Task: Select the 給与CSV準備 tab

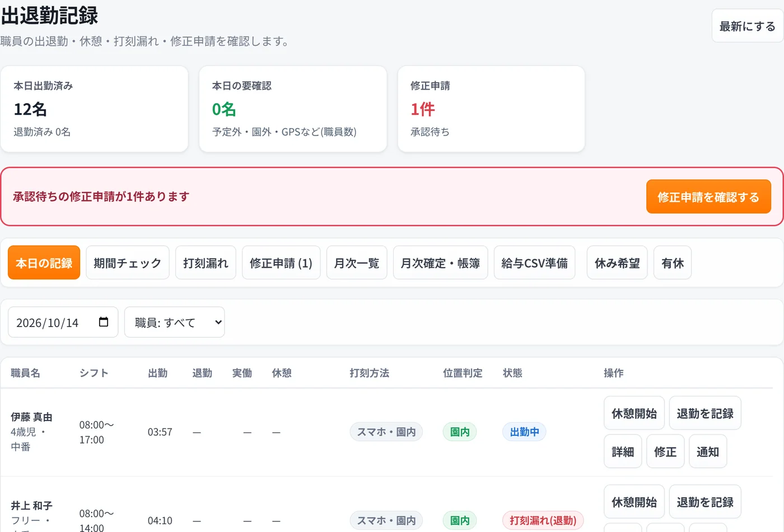Action: point(534,263)
